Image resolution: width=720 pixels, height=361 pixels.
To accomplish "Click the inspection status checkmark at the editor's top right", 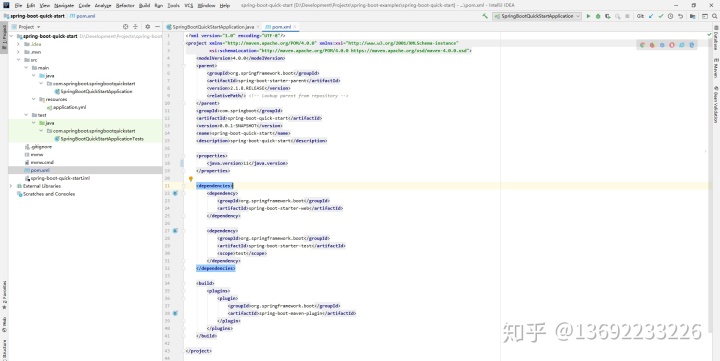I will click(x=709, y=34).
